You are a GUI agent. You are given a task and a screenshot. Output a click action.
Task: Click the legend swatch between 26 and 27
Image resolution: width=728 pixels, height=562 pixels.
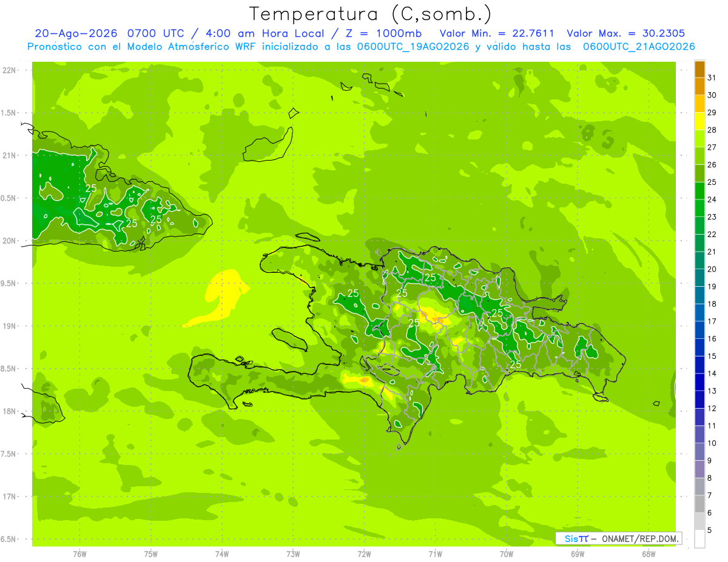click(x=699, y=156)
